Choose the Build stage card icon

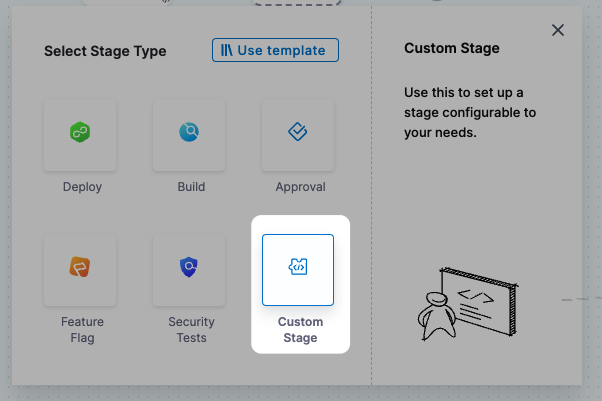pos(189,132)
